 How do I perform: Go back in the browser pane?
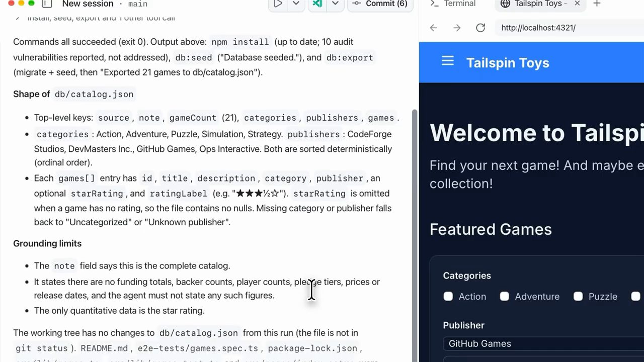433,28
